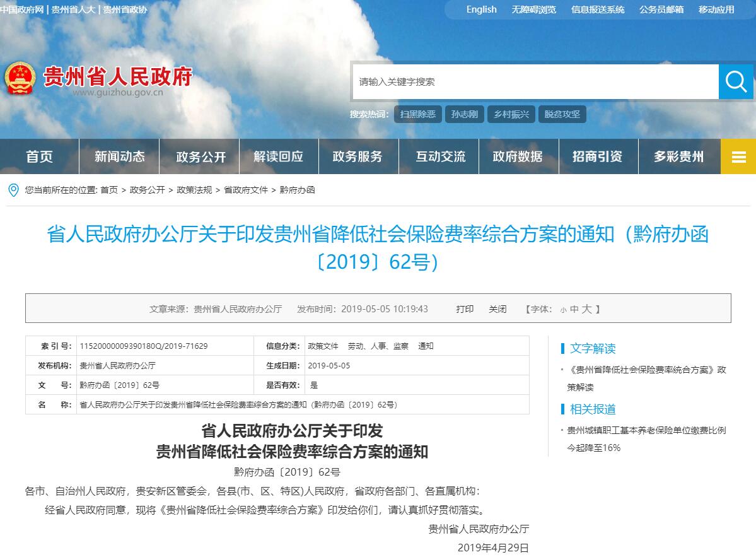Click the location pin icon
The width and height of the screenshot is (756, 557).
[13, 189]
